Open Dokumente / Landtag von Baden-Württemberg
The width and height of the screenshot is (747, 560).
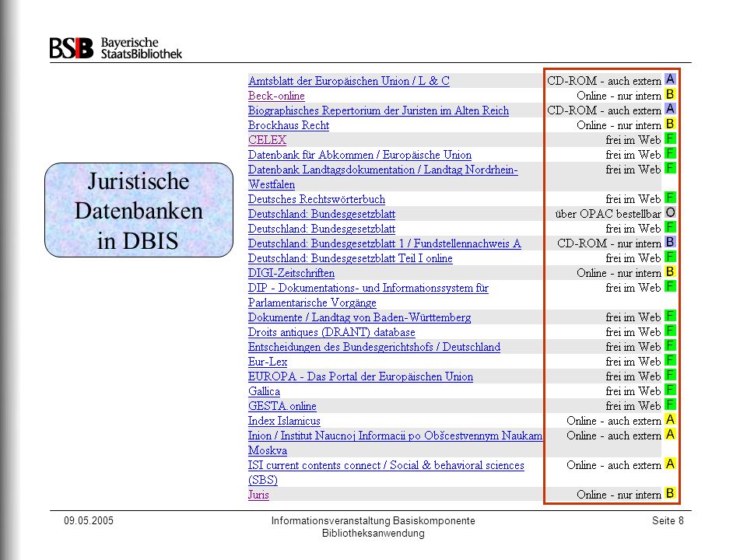[x=359, y=317]
